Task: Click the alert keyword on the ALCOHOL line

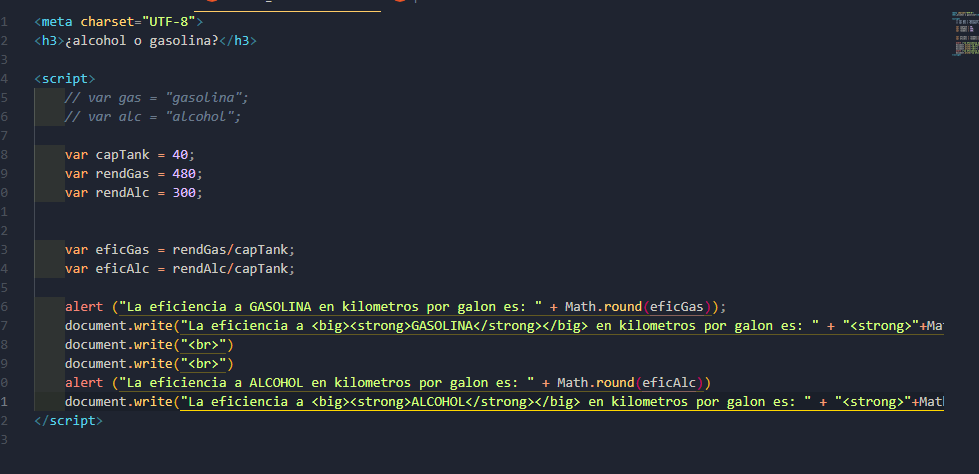Action: (x=84, y=382)
